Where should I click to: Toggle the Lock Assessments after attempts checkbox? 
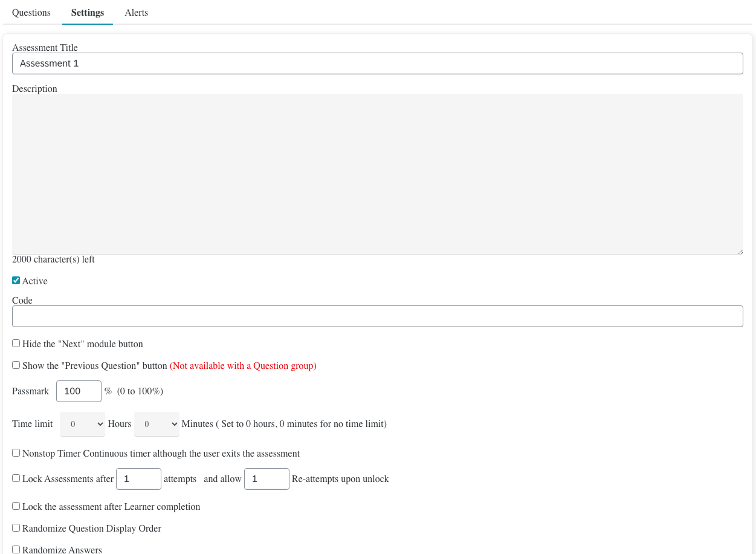[x=16, y=478]
